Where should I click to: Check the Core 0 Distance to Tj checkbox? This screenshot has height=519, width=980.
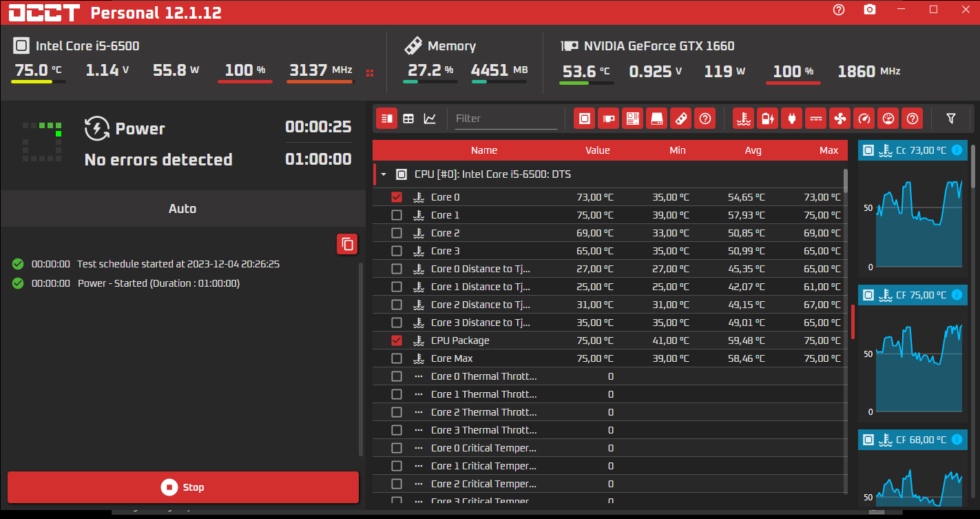click(397, 269)
